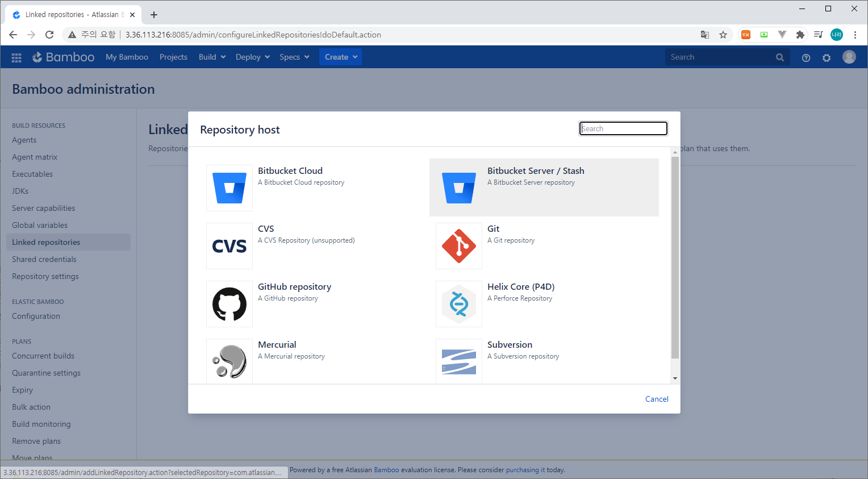868x479 pixels.
Task: Open Bulk action in the sidebar
Action: [31, 407]
